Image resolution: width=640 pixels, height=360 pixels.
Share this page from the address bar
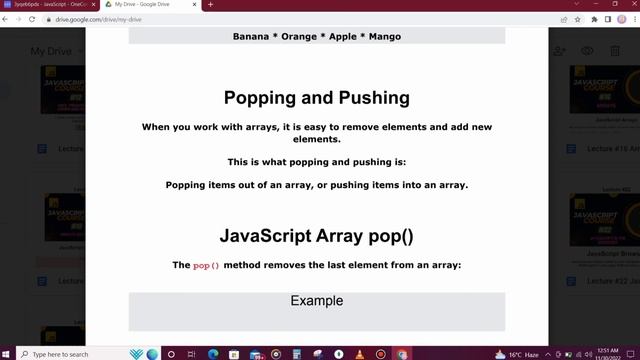564,20
